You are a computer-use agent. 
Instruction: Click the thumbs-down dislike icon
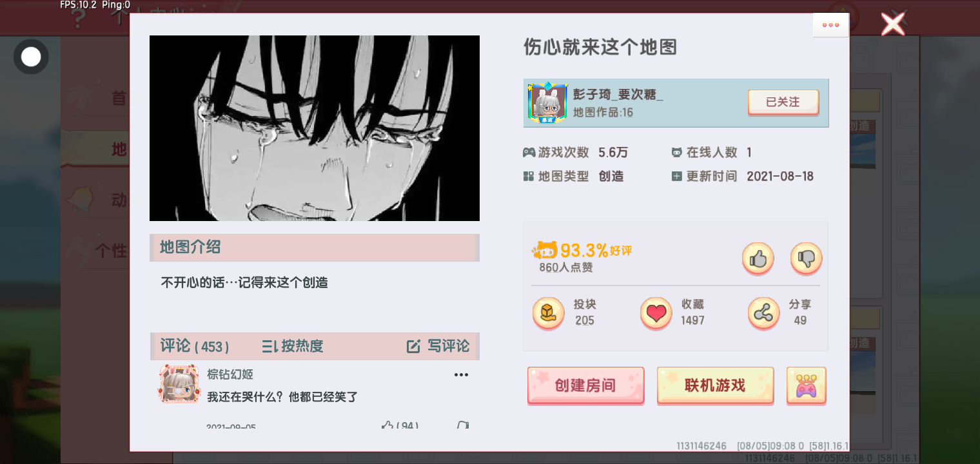pos(806,259)
